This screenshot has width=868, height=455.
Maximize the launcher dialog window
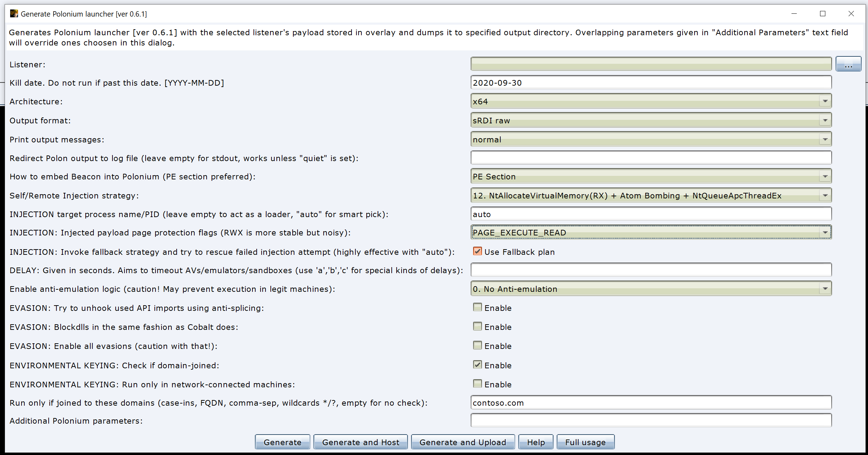point(823,14)
